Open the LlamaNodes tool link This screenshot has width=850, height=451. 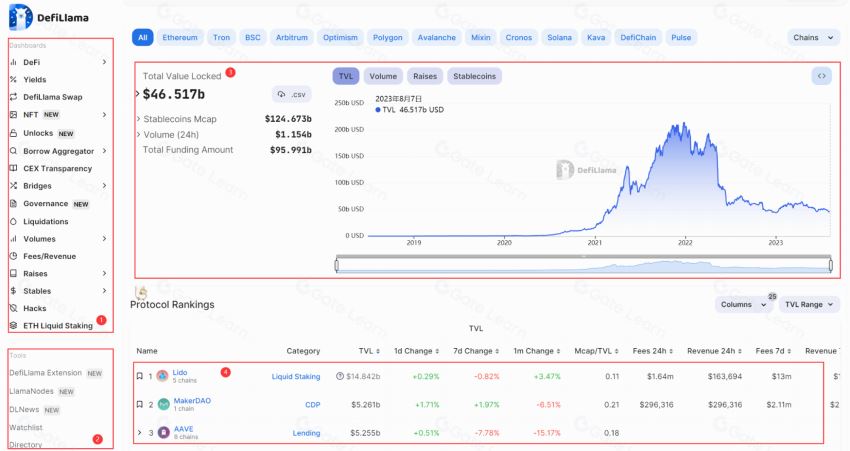click(x=31, y=391)
